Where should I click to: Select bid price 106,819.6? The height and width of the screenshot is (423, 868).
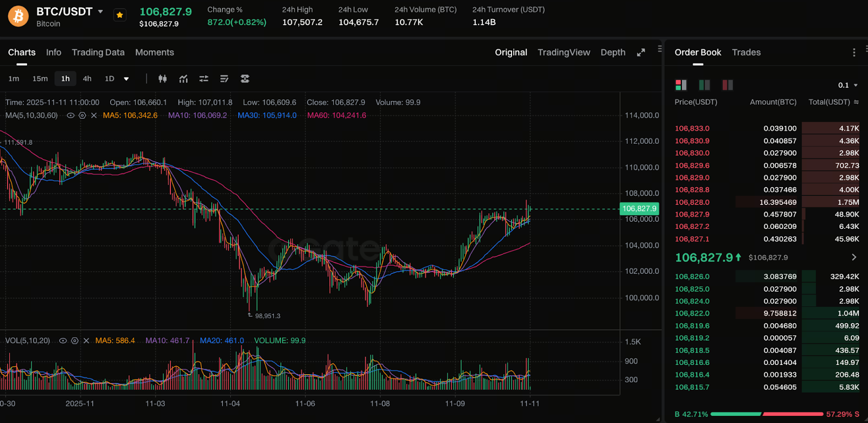[692, 326]
